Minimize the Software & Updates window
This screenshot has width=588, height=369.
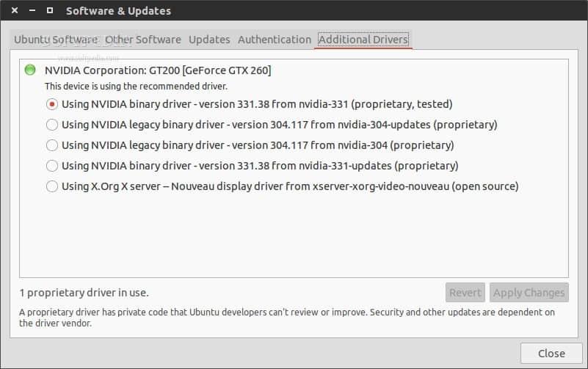click(32, 11)
